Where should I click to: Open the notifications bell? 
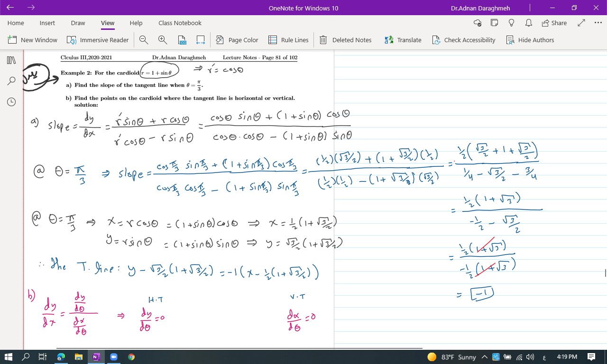[528, 23]
